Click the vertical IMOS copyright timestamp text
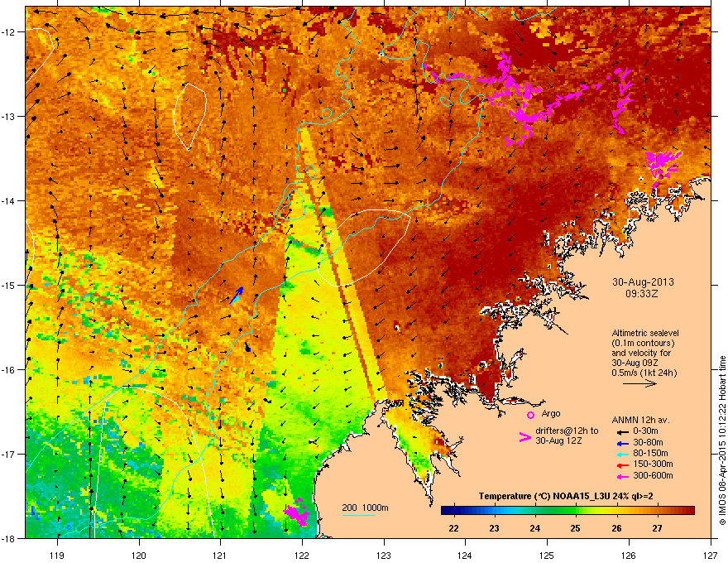 point(722,440)
